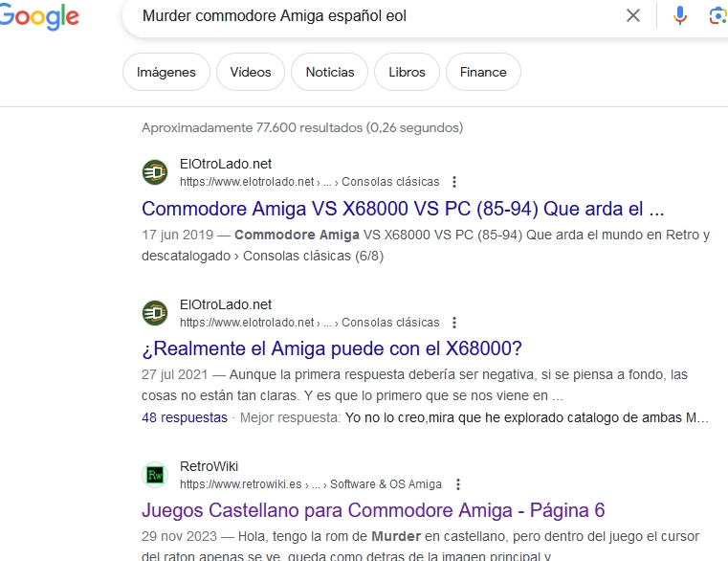The image size is (728, 561).
Task: Clear the search query with the X
Action: [633, 15]
